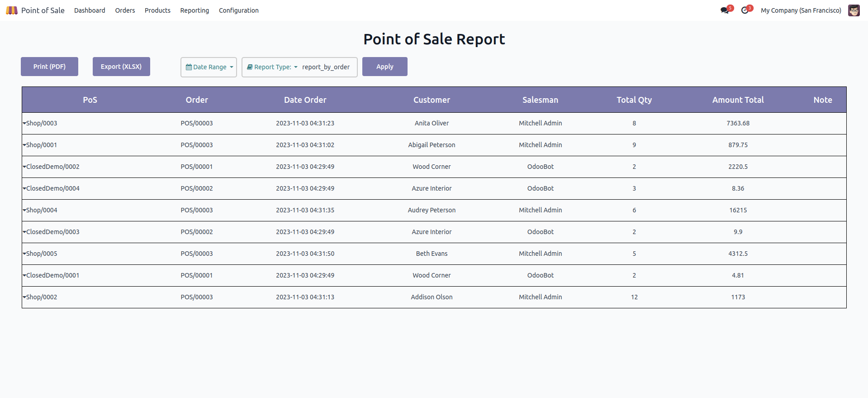868x398 pixels.
Task: Expand the ClosedDemo/0002 row caret
Action: click(x=24, y=167)
